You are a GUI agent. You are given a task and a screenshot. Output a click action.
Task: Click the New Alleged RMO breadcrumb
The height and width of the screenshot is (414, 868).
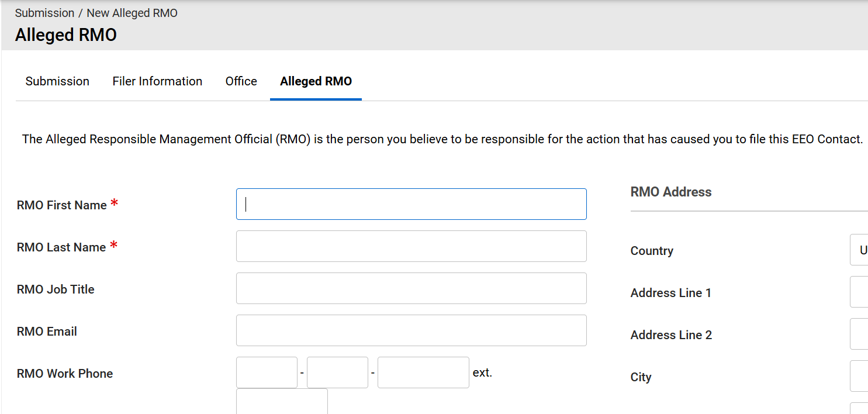click(x=132, y=13)
